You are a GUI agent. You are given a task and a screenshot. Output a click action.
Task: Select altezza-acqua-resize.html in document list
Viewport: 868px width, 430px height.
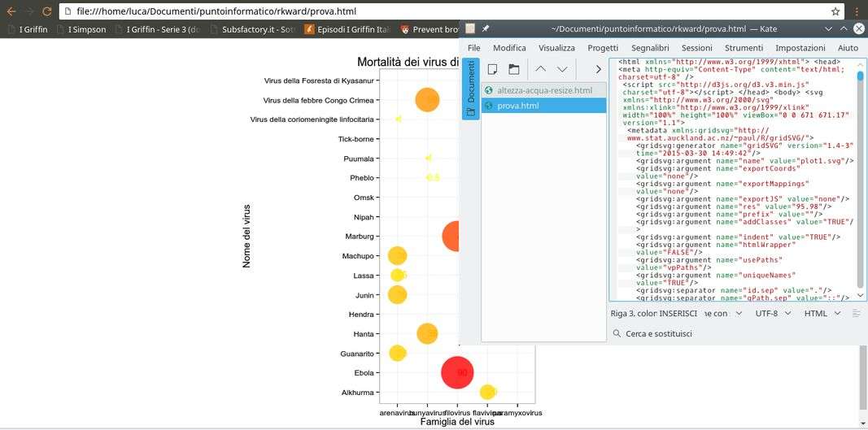tap(543, 90)
